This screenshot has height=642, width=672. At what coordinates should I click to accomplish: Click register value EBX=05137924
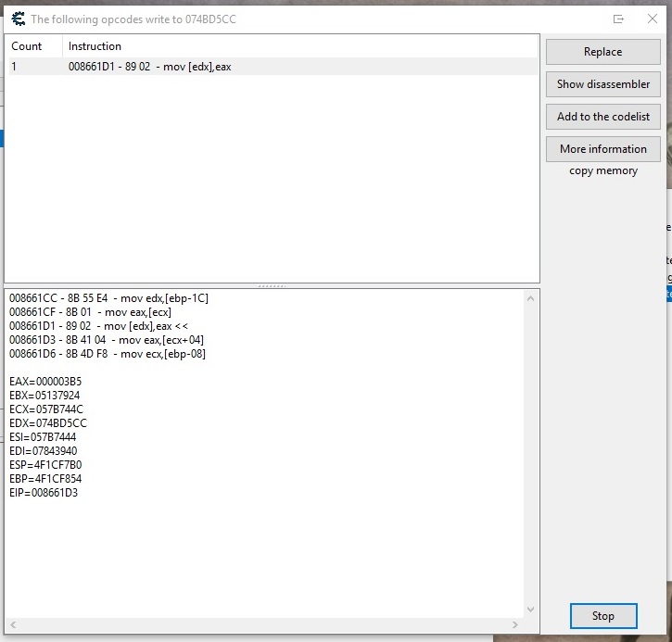click(x=44, y=396)
